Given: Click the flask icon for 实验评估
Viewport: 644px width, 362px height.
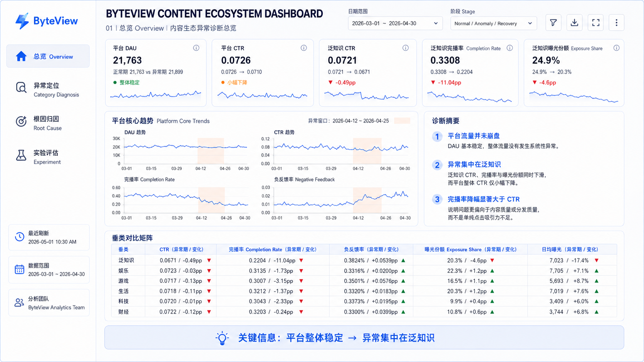Looking at the screenshot, I should (21, 155).
